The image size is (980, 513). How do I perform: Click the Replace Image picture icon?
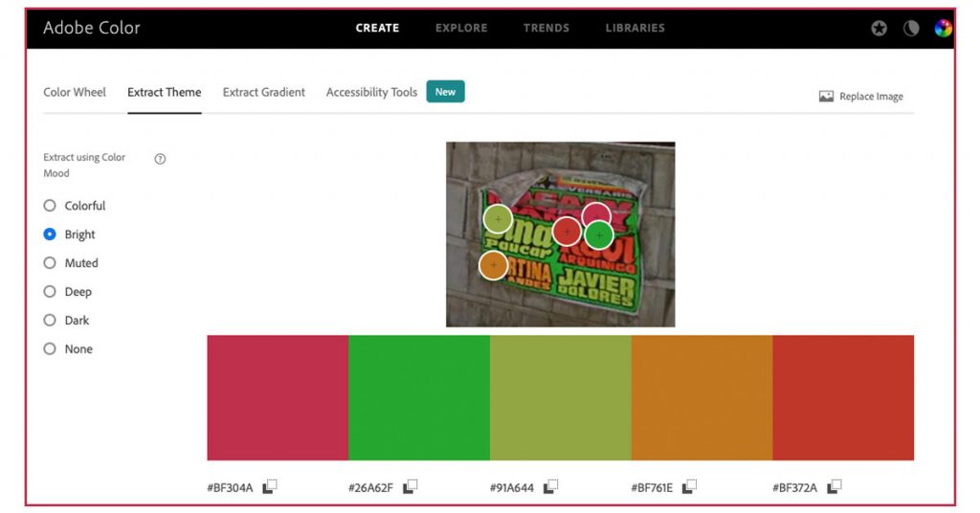tap(826, 97)
